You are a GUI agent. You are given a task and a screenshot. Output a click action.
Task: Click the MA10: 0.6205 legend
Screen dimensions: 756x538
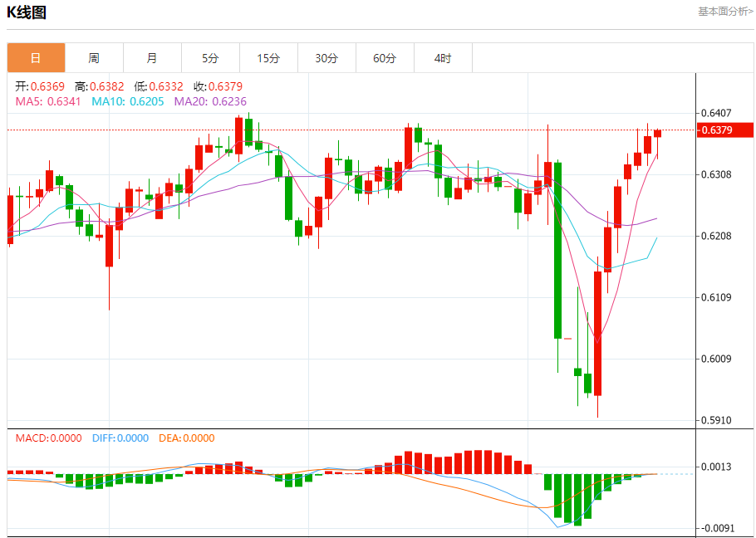pos(128,101)
